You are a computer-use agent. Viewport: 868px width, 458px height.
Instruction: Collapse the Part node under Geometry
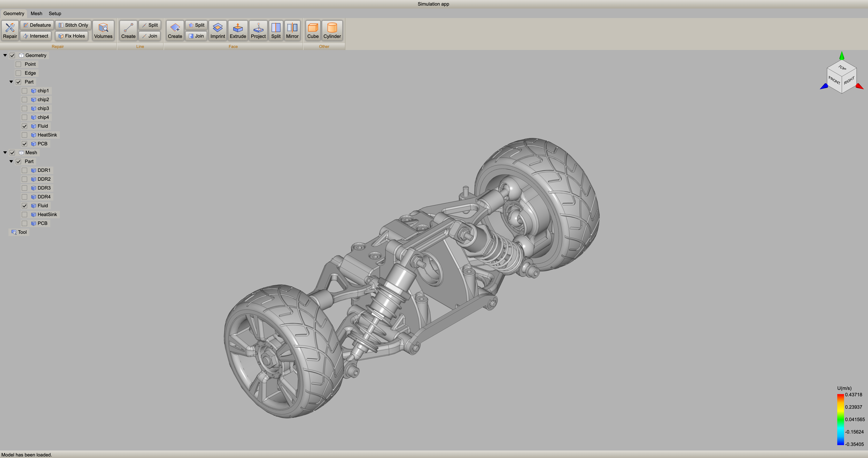click(x=11, y=82)
